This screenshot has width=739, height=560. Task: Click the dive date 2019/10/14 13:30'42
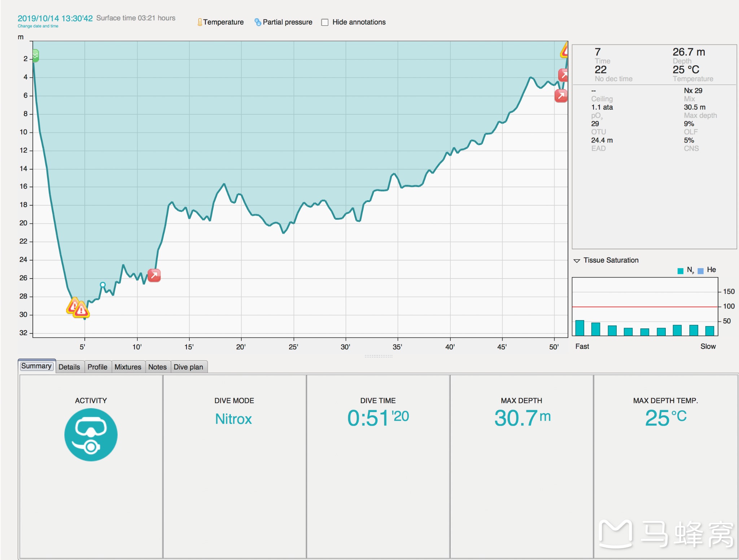pos(55,18)
